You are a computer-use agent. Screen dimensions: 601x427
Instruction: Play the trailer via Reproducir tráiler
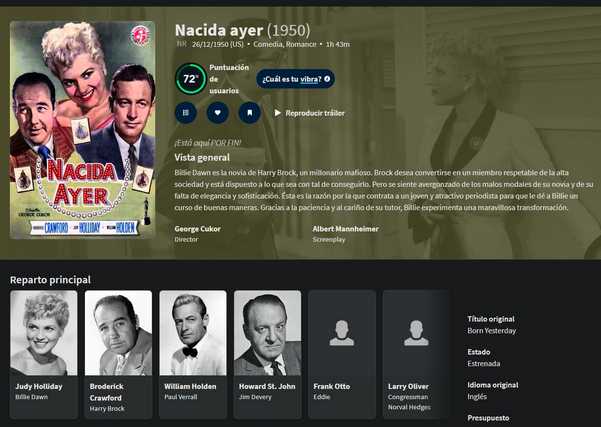click(x=310, y=113)
